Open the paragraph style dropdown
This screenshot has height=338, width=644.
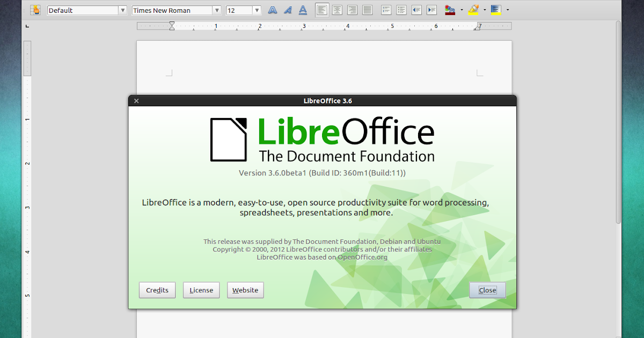click(86, 10)
